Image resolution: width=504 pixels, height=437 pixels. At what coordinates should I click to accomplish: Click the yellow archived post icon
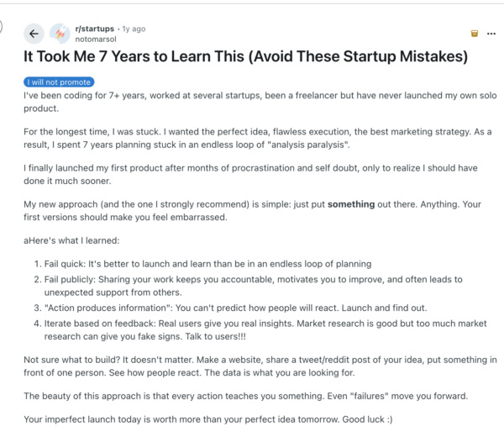475,34
